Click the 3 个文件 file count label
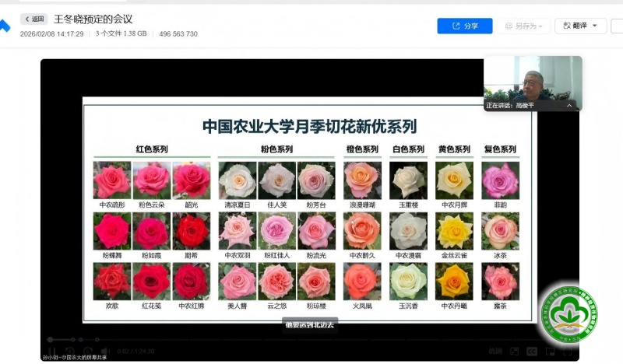 coord(121,34)
